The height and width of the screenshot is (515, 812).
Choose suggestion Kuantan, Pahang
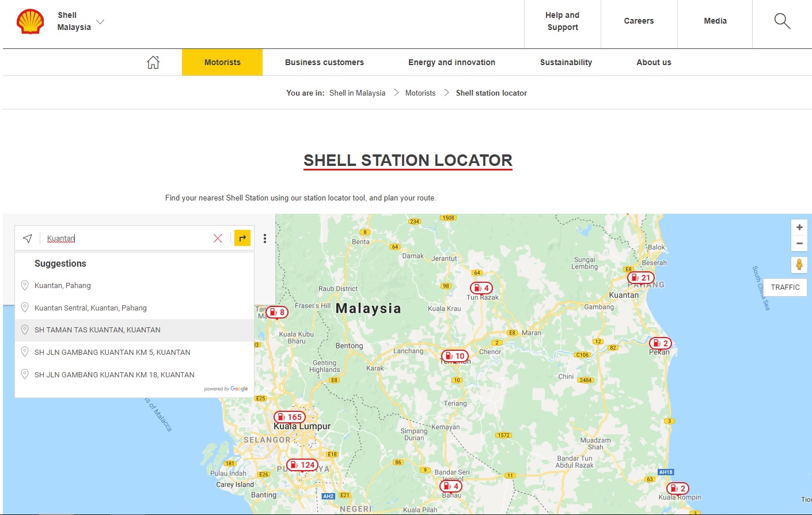(63, 285)
